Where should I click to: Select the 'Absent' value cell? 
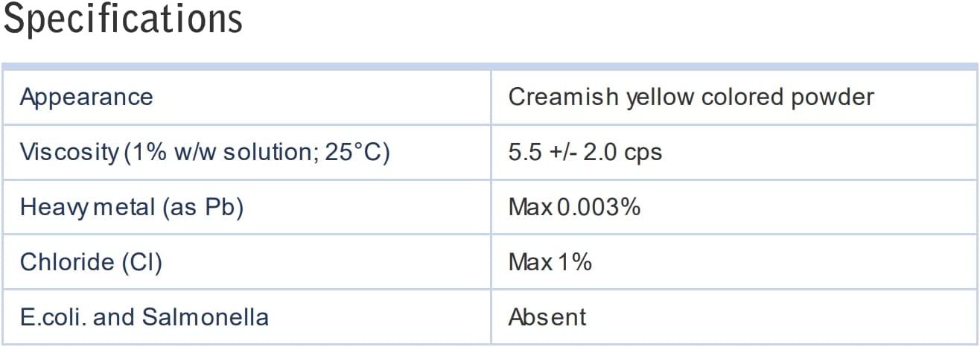(x=547, y=317)
